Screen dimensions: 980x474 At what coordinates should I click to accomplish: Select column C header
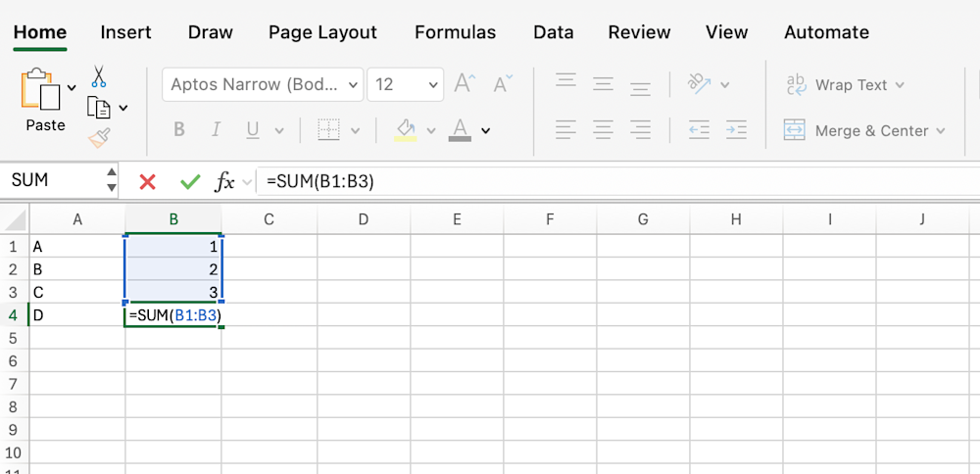point(269,219)
